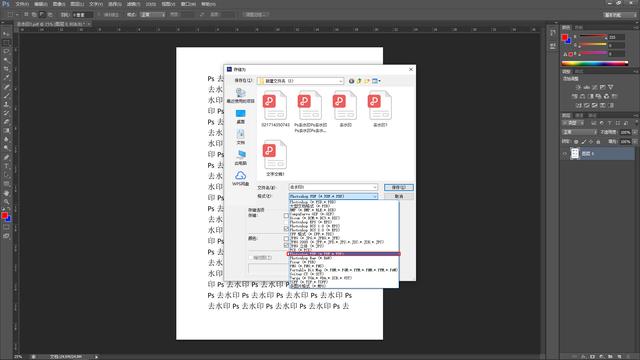Select highlighted Photoshop PDF format entry

(x=343, y=254)
